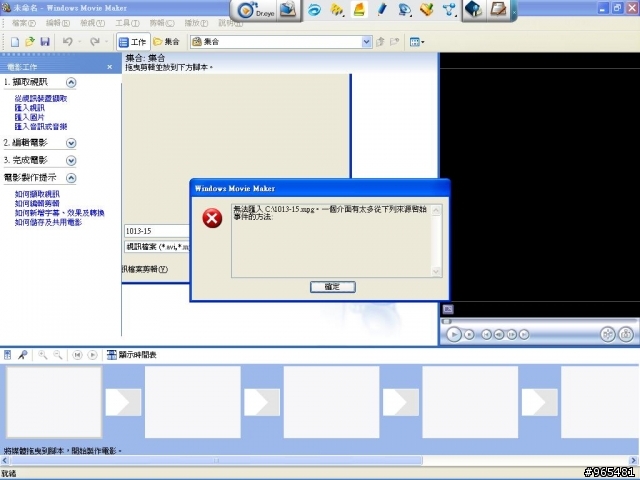Click the Take Picture camera icon
This screenshot has width=640, height=480.
click(x=626, y=335)
